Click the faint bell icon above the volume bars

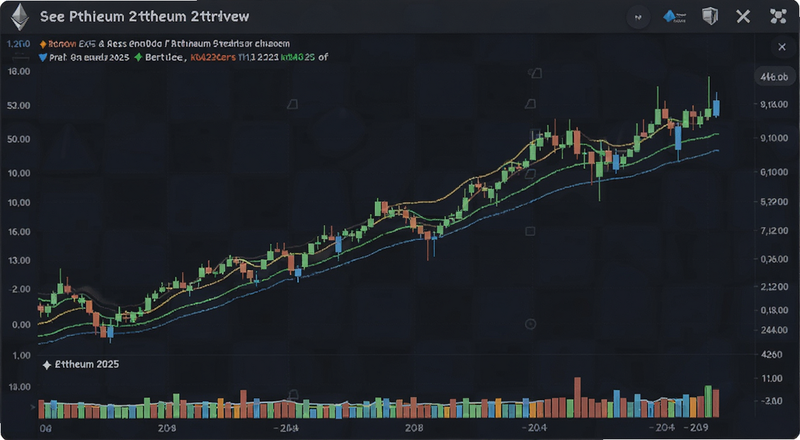[293, 394]
